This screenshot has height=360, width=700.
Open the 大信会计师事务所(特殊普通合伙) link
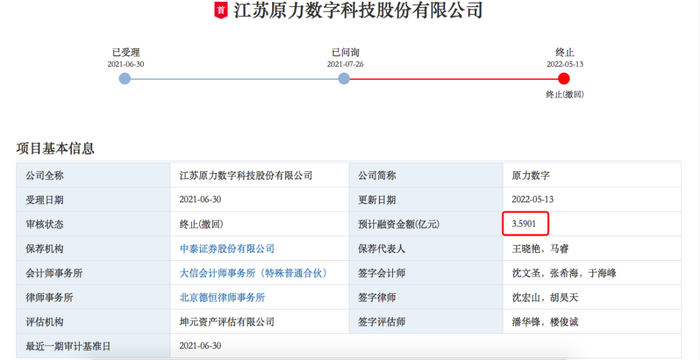pos(254,273)
